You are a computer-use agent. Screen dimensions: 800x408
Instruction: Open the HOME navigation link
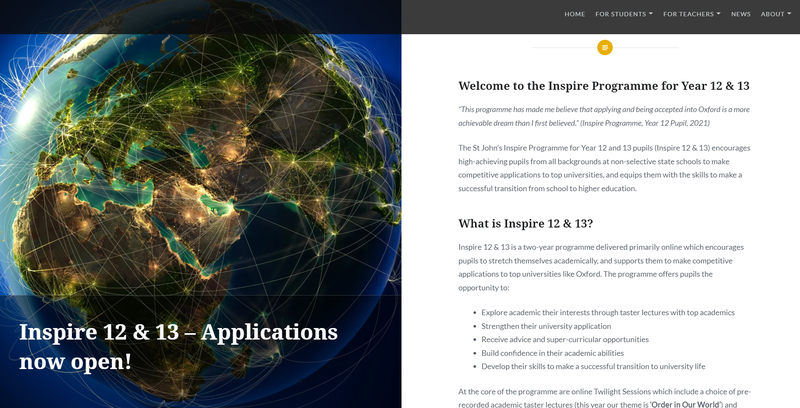(x=574, y=14)
